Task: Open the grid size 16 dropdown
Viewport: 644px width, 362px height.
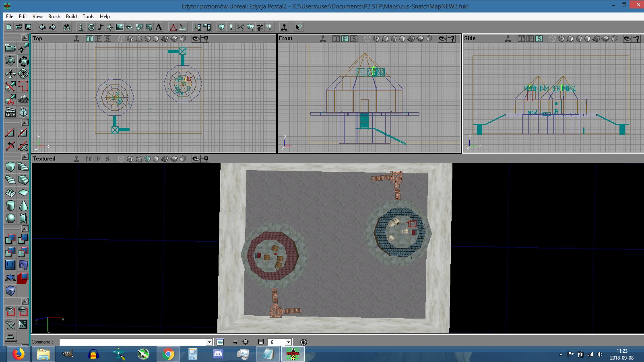Action: (x=288, y=342)
